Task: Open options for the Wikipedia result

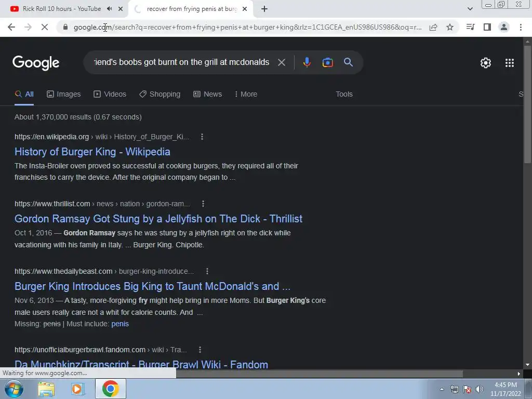Action: click(x=202, y=137)
